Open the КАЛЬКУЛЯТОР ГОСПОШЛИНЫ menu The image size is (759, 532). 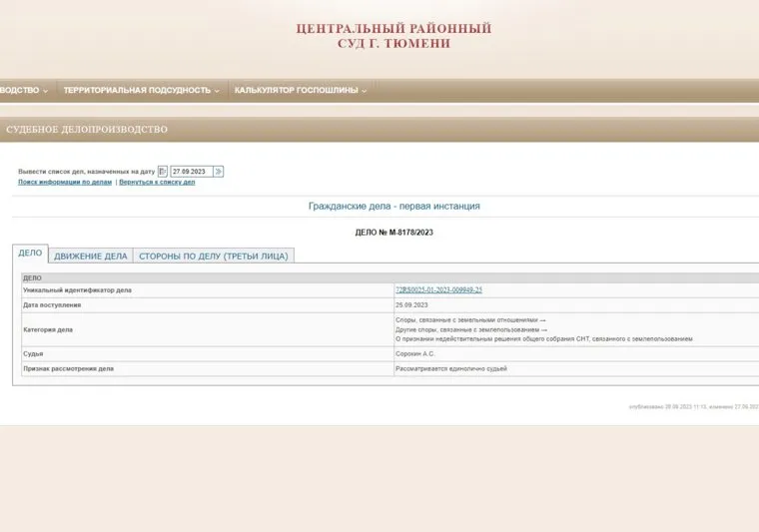296,91
